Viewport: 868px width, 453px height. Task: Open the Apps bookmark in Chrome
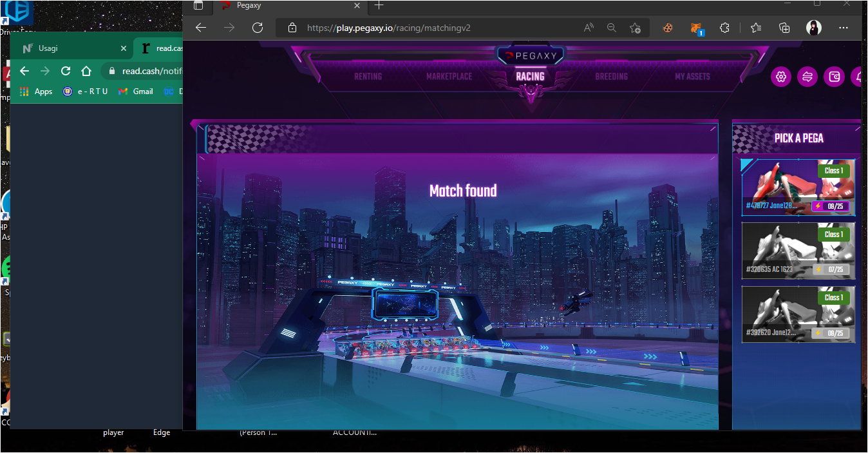tap(36, 92)
